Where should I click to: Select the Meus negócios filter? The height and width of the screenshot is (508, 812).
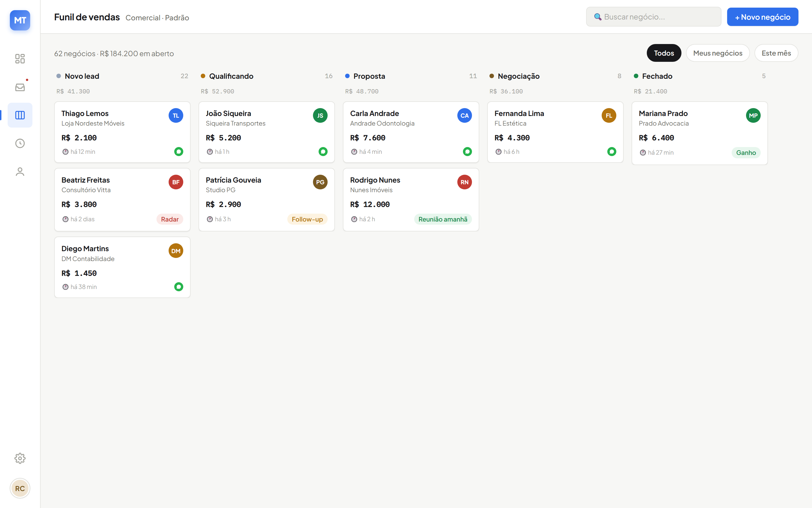[x=718, y=53]
